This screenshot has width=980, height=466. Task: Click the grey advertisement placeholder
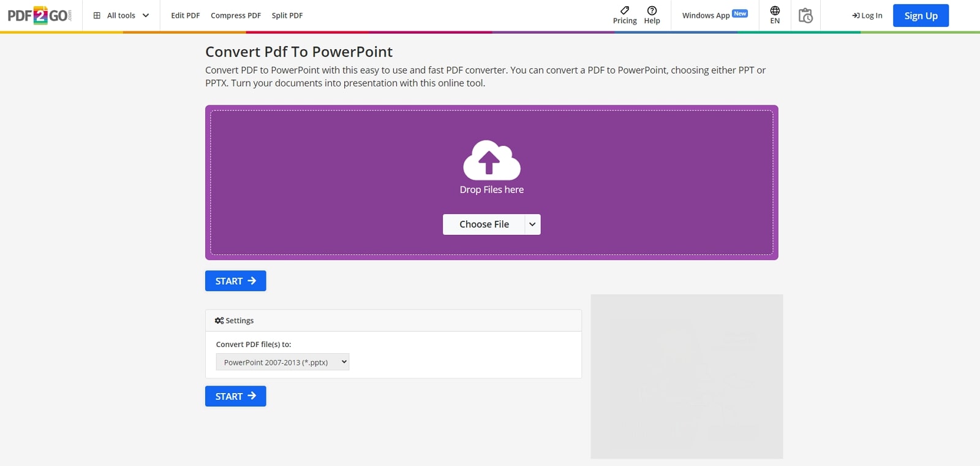[x=687, y=376]
